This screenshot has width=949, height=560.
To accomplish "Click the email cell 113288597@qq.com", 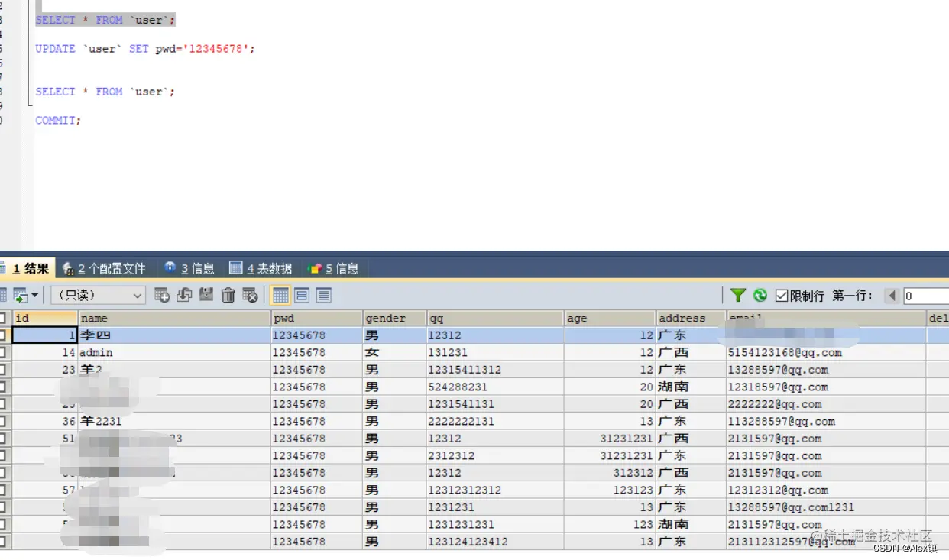I will click(826, 421).
